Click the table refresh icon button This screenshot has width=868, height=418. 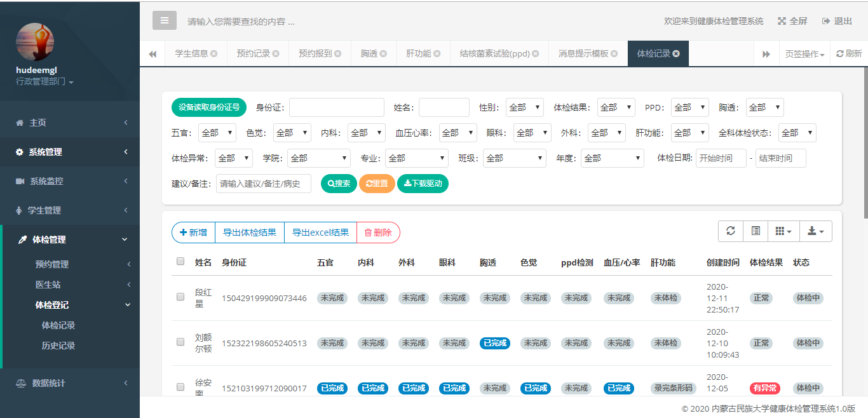(731, 232)
